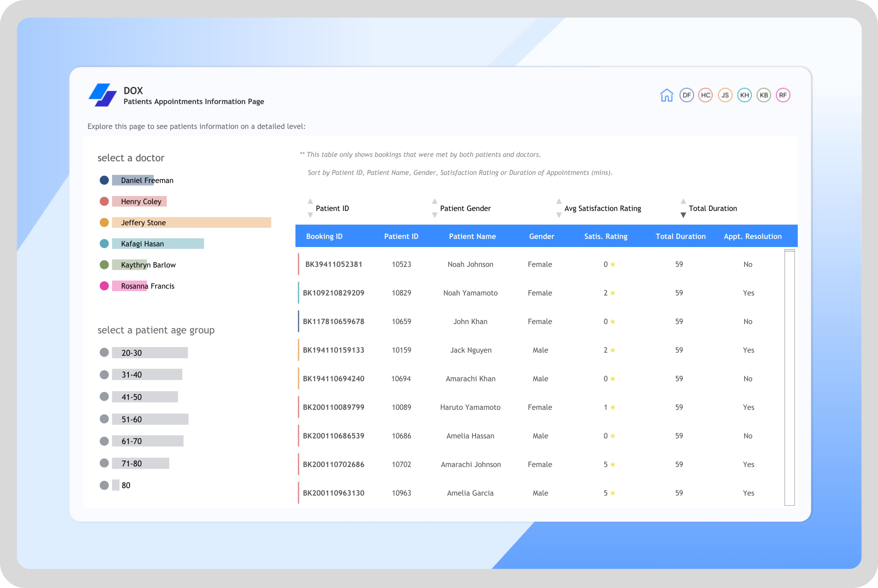Select the 61-70 age group dot
This screenshot has height=588, width=878.
(x=104, y=441)
